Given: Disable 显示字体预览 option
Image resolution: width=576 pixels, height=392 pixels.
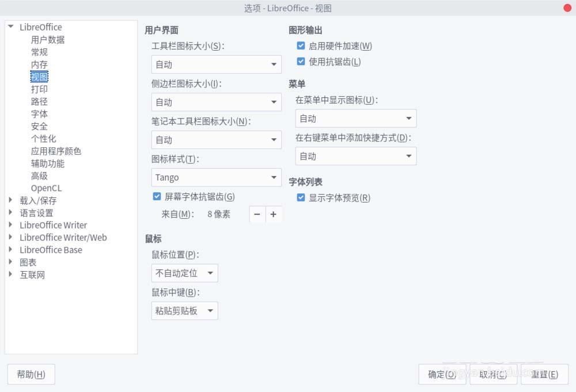Looking at the screenshot, I should coord(300,197).
